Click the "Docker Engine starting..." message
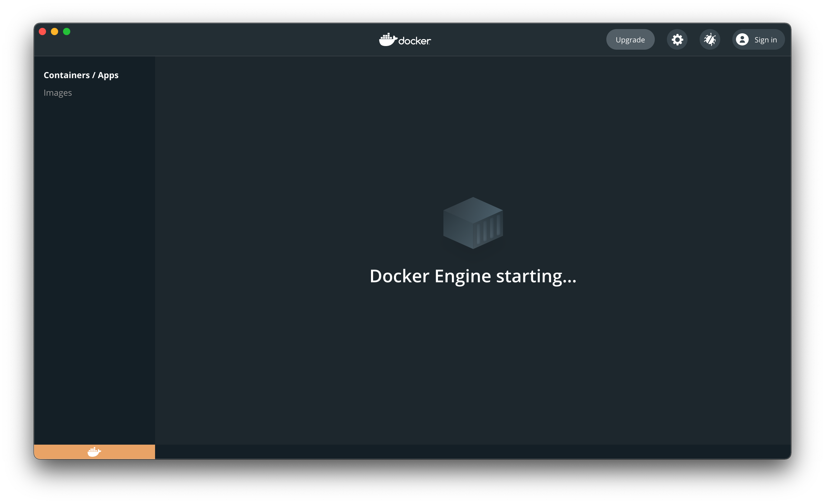Viewport: 825px width, 504px height. [x=473, y=276]
